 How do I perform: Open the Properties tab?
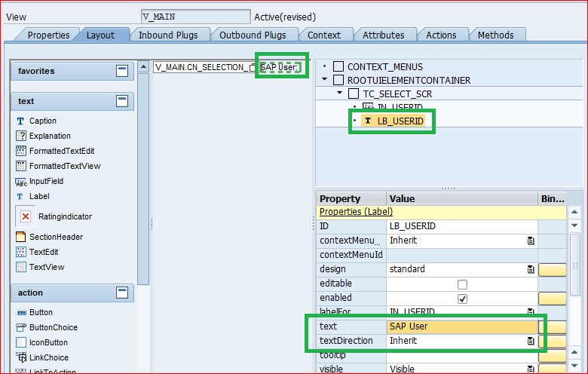coord(48,35)
